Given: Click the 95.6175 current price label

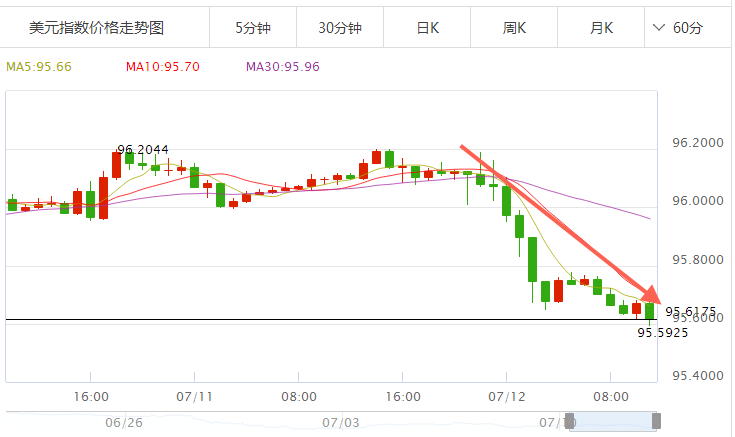Looking at the screenshot, I should (x=690, y=311).
